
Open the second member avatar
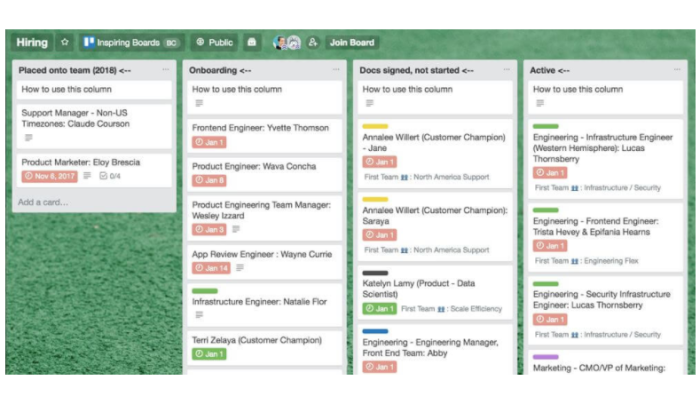294,42
